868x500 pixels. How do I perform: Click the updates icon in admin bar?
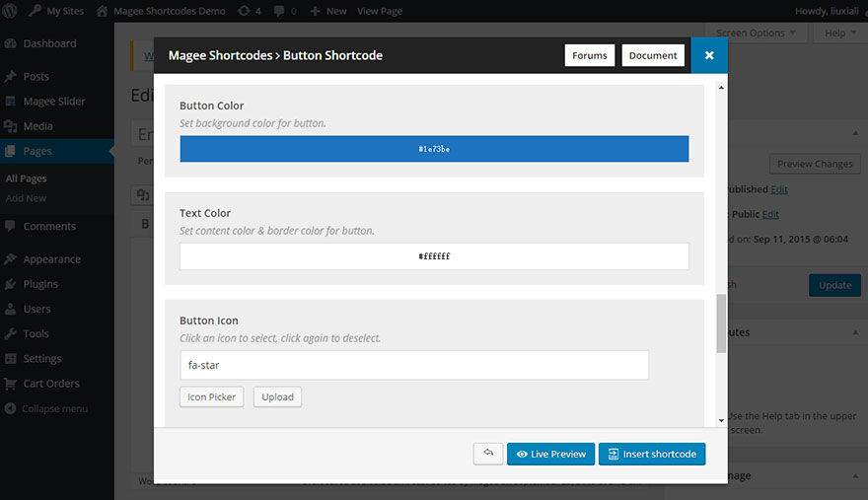(244, 11)
